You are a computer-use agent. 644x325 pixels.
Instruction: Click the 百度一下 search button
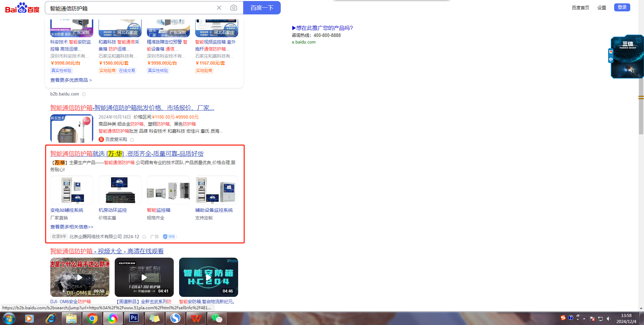coord(262,8)
